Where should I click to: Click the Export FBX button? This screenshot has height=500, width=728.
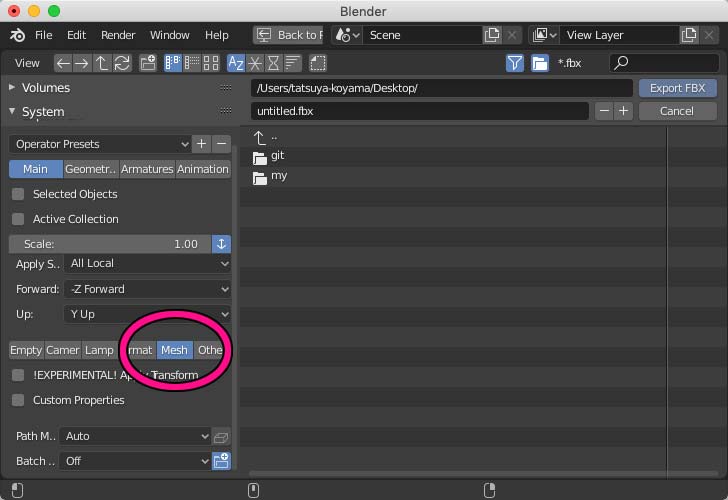(x=677, y=88)
